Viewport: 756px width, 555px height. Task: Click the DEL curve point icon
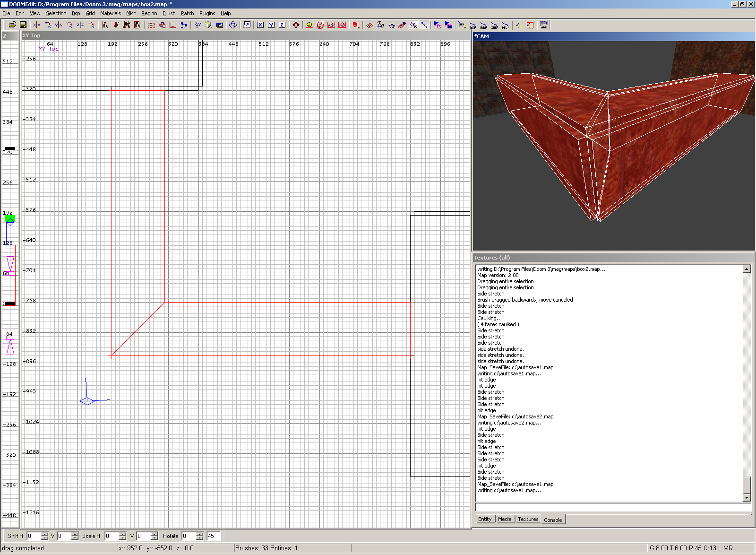coord(505,26)
